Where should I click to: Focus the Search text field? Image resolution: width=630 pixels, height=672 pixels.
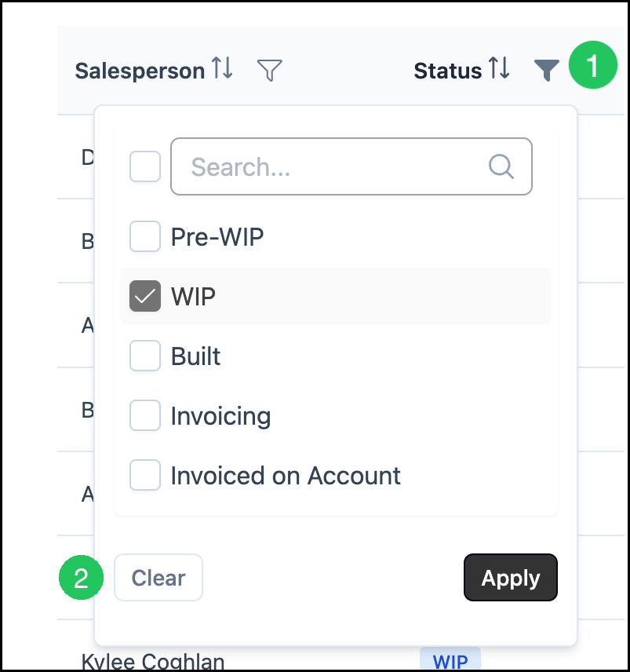click(x=351, y=166)
